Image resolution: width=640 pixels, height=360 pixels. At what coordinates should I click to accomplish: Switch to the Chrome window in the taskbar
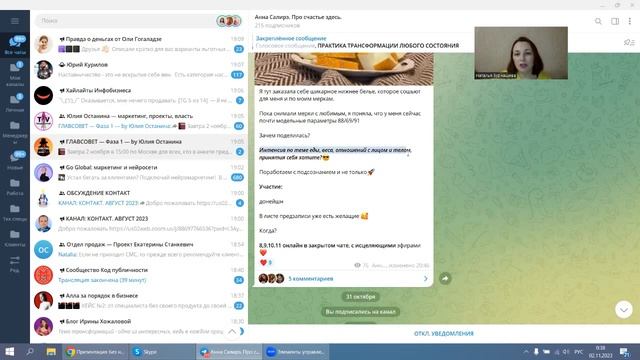(x=96, y=351)
